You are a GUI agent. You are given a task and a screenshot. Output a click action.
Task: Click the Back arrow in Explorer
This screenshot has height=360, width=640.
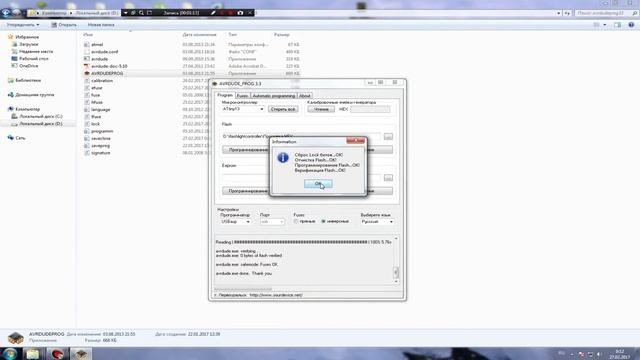pos(6,13)
